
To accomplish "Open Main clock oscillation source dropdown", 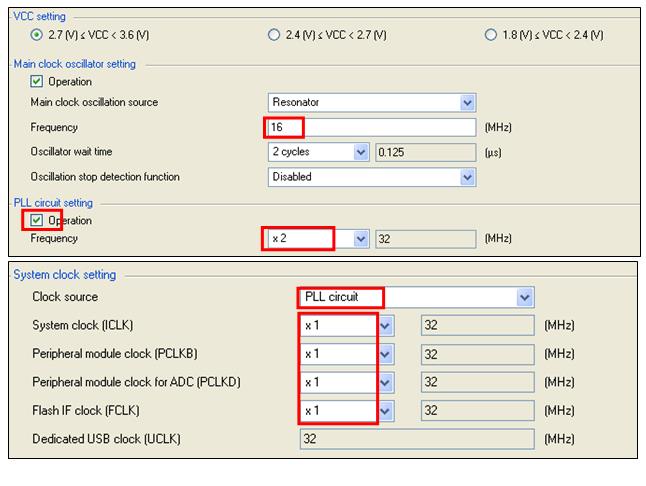I will pyautogui.click(x=467, y=102).
